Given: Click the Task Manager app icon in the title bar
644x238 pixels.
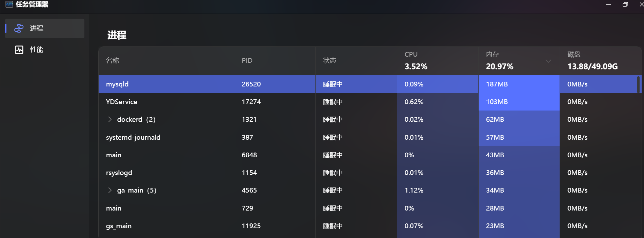Looking at the screenshot, I should click(9, 4).
